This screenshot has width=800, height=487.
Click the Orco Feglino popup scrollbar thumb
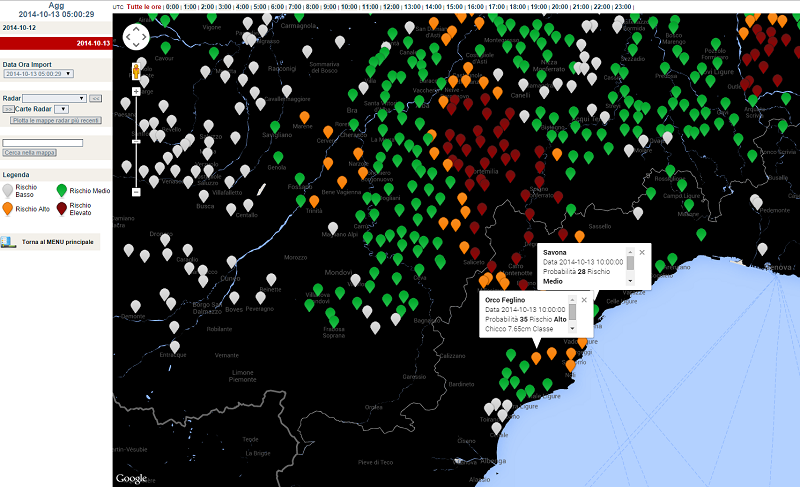tap(572, 312)
